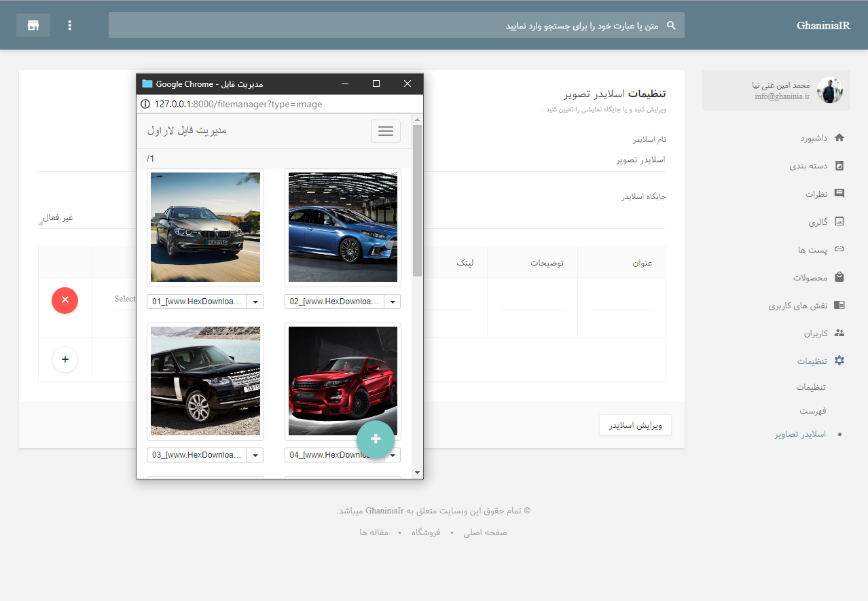Image resolution: width=868 pixels, height=601 pixels.
Task: Click the white plus add-row button
Action: tap(65, 359)
